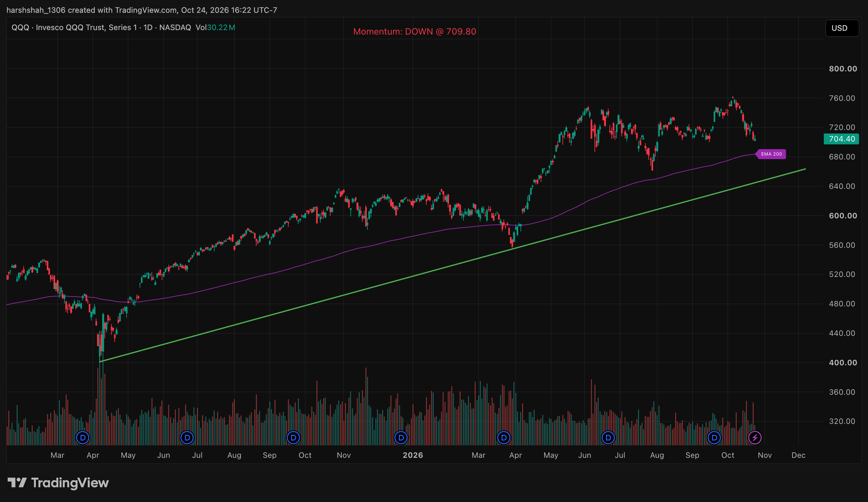Click the dividend marker icon near April 2025
Image resolution: width=868 pixels, height=502 pixels.
tap(83, 438)
